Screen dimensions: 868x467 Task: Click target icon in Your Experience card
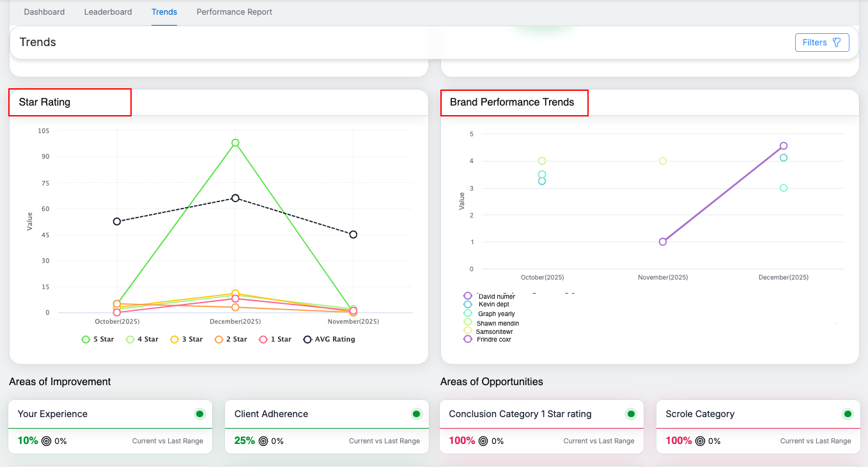[46, 441]
